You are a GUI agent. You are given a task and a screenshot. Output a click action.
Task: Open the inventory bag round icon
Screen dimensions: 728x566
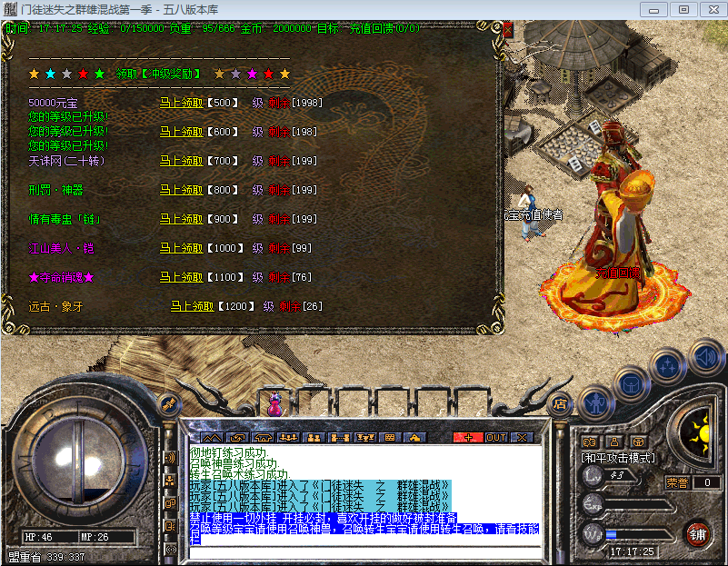(632, 384)
